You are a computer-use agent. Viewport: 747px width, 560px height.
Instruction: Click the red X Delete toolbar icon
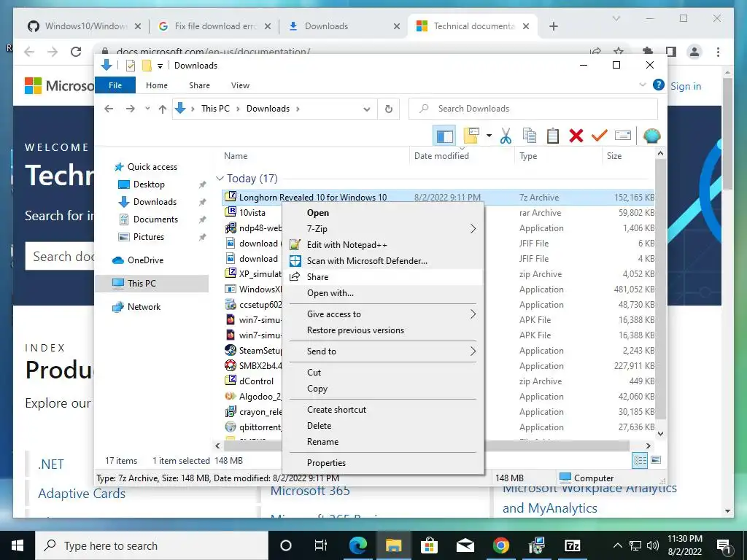(576, 136)
